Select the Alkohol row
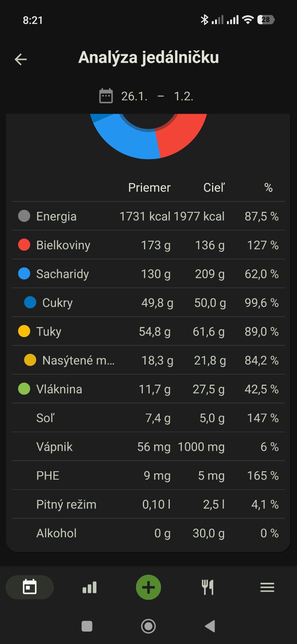The height and width of the screenshot is (644, 297). [x=148, y=533]
